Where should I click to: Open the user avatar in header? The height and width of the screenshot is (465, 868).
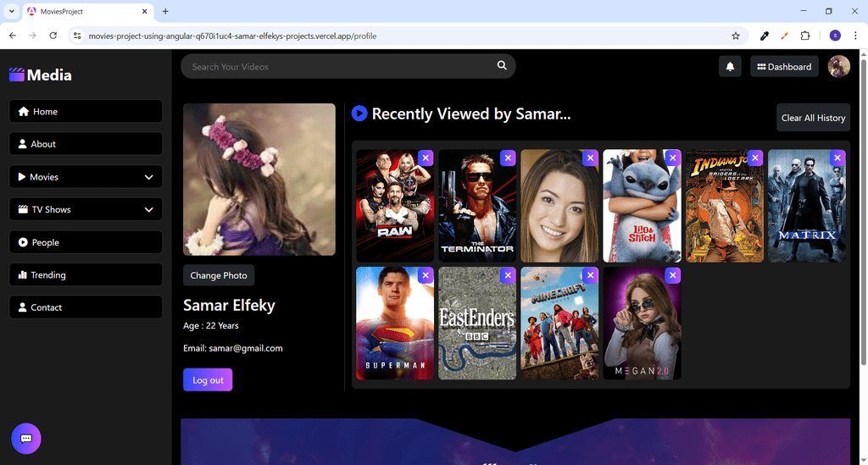point(838,66)
